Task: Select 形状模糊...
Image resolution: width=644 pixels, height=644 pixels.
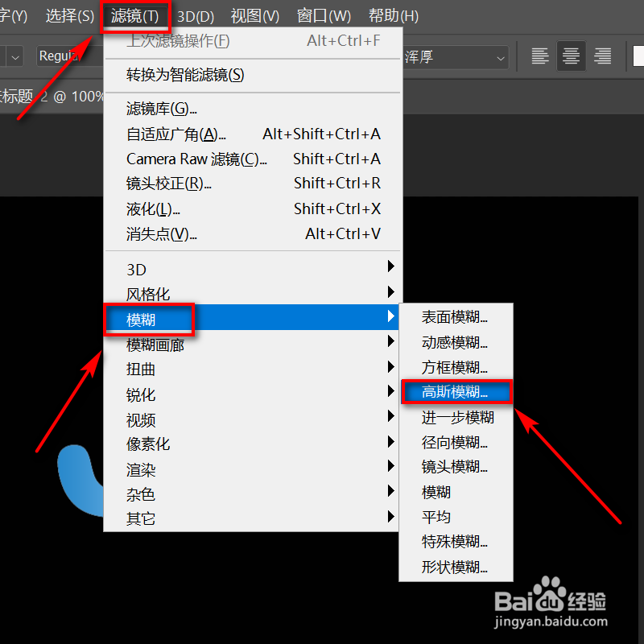Action: (456, 567)
